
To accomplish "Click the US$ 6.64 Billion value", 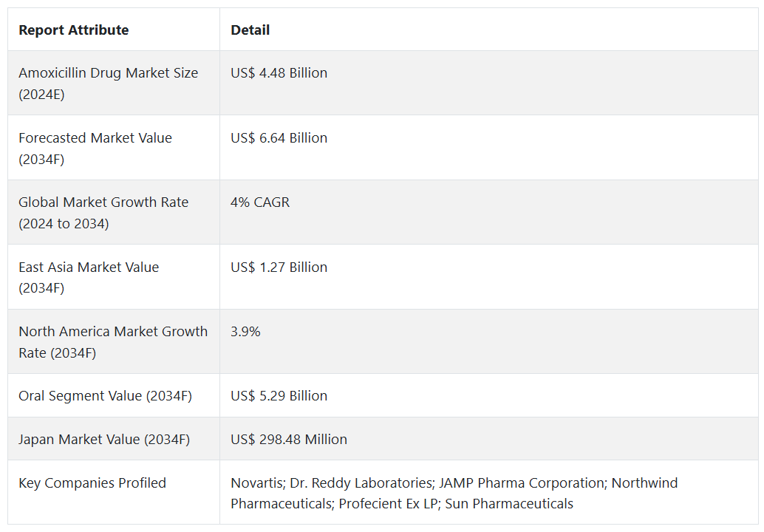I will point(279,138).
